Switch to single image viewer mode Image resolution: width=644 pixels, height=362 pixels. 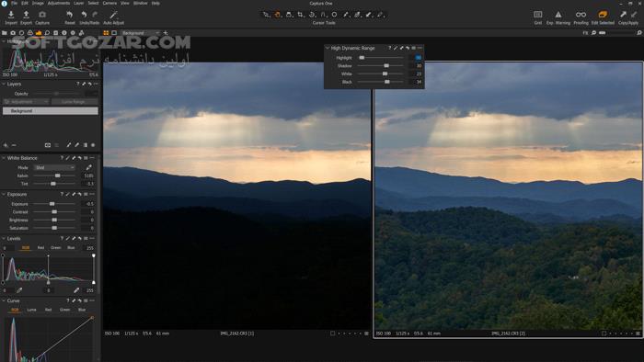(x=114, y=33)
